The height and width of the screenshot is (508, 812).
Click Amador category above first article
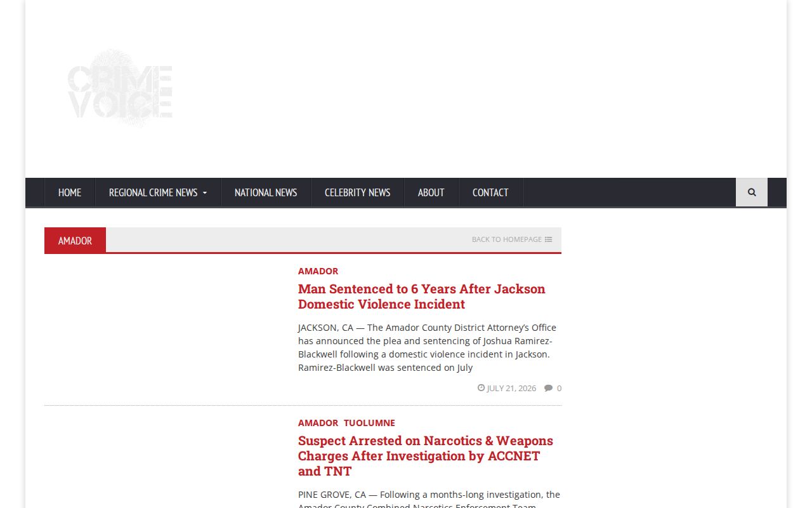coord(318,271)
